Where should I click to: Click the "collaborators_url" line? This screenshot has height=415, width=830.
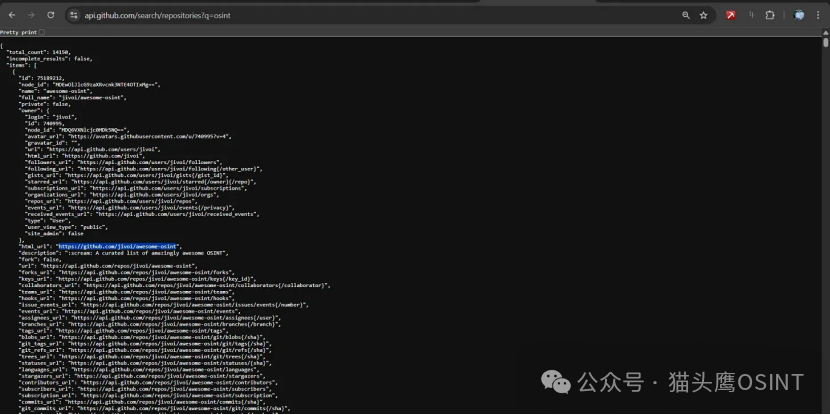tap(175, 285)
